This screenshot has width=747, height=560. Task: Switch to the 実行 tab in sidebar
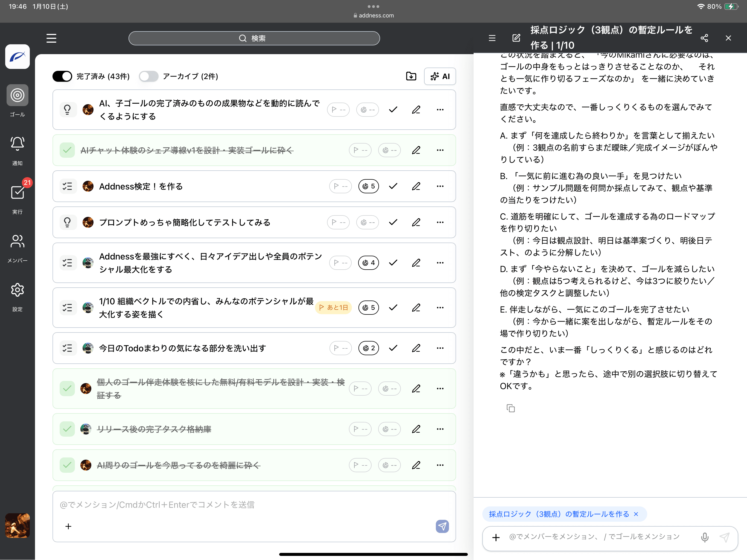tap(17, 192)
